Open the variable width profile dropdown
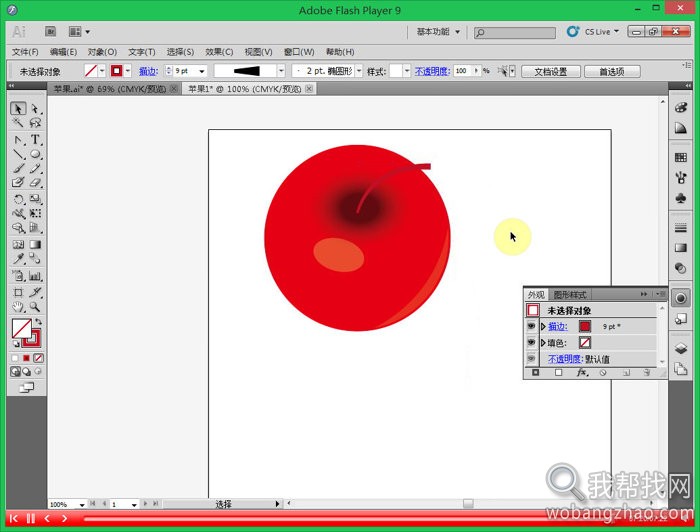Image resolution: width=700 pixels, height=532 pixels. 281,71
